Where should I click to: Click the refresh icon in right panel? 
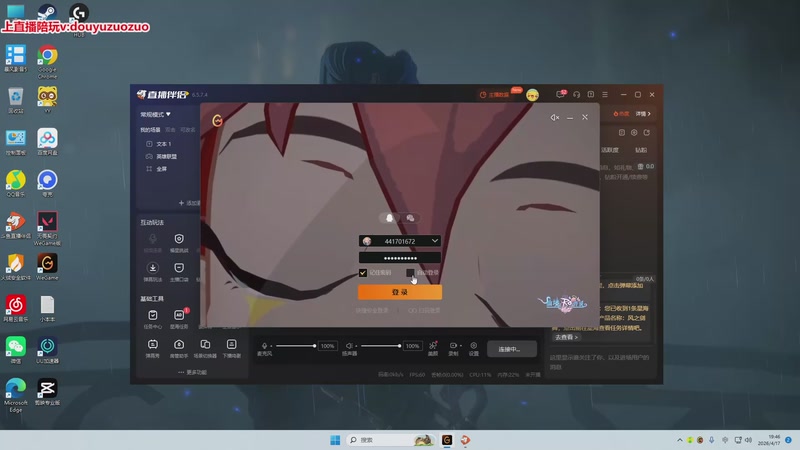647,133
